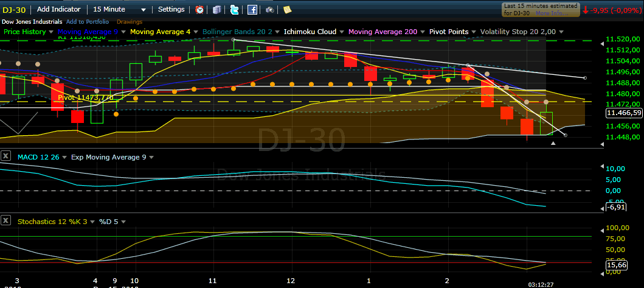This screenshot has width=644, height=288.
Task: Click the Dow Jones Industrials name text
Action: [32, 22]
